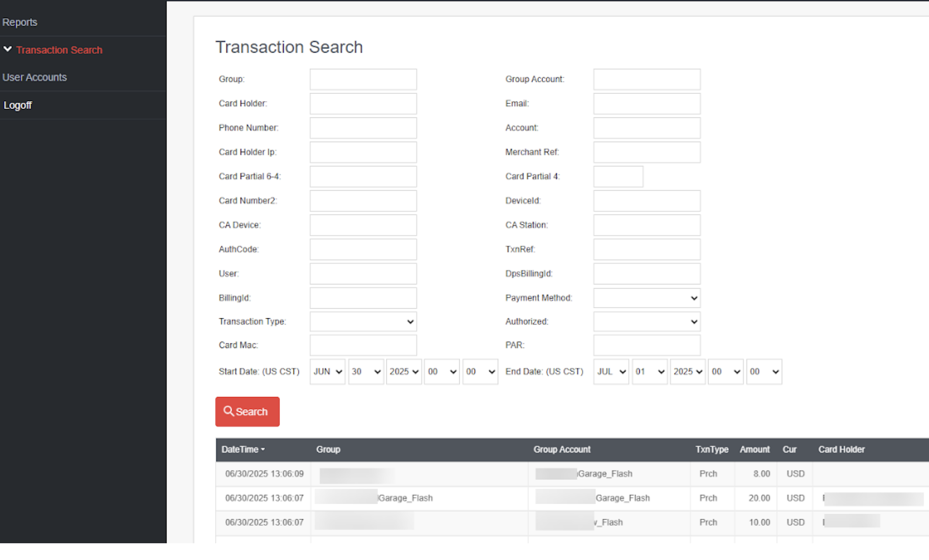The width and height of the screenshot is (929, 560).
Task: Open the Start Date day selector showing 30
Action: tap(366, 372)
